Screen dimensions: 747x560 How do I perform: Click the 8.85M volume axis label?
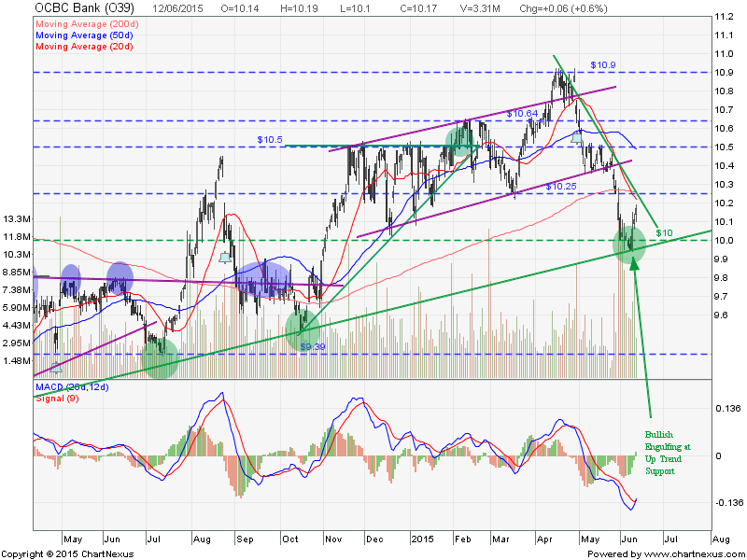coord(17,272)
